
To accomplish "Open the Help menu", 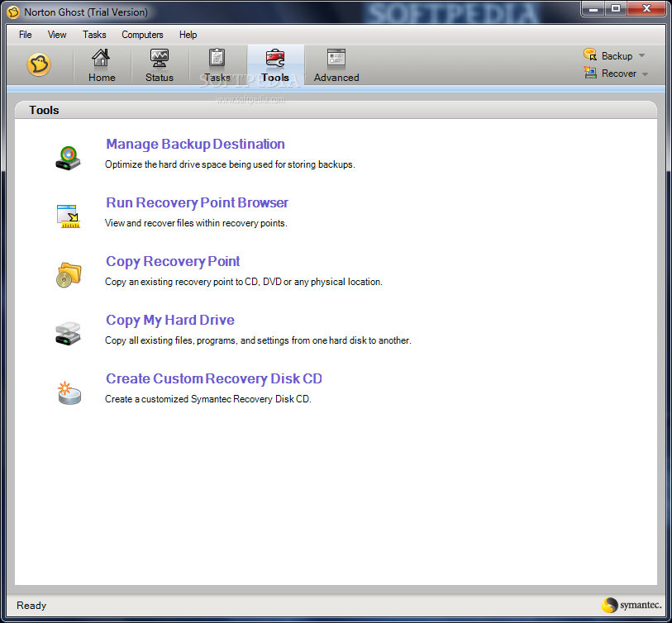I will pos(188,35).
